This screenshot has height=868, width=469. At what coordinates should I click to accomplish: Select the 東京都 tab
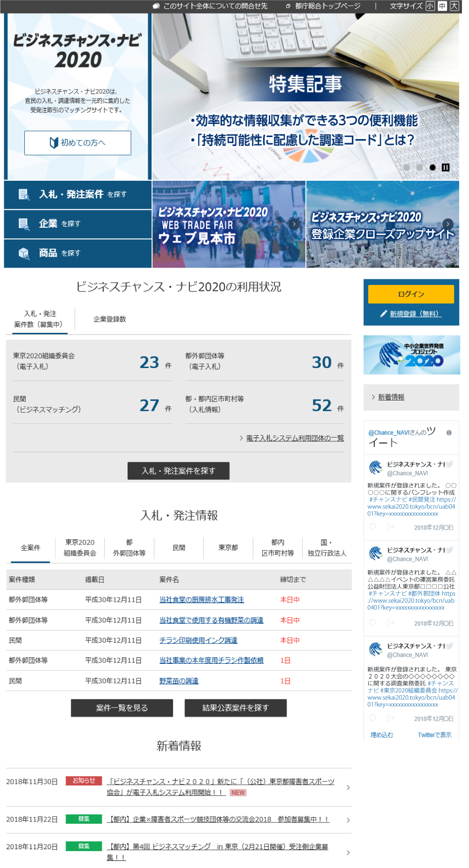[x=228, y=548]
